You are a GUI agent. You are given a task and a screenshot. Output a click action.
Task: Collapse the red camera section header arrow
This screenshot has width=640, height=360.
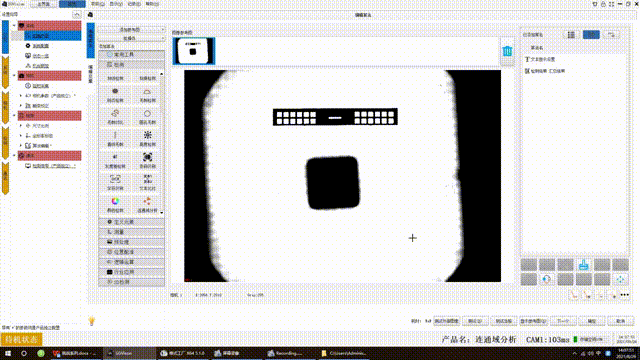(x=14, y=76)
